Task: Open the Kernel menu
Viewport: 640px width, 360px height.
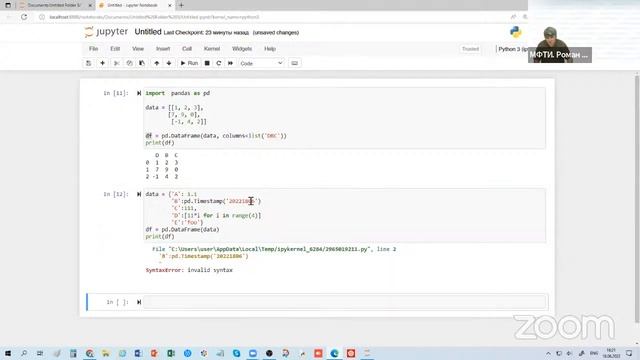Action: point(212,49)
